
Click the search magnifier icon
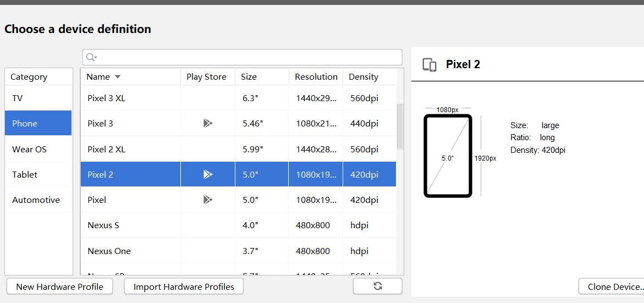(91, 57)
